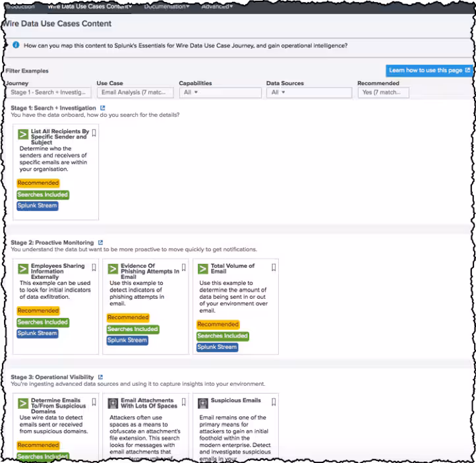Screen dimensions: 476x463
Task: Expand the Use Case filter dropdown
Action: 135,93
